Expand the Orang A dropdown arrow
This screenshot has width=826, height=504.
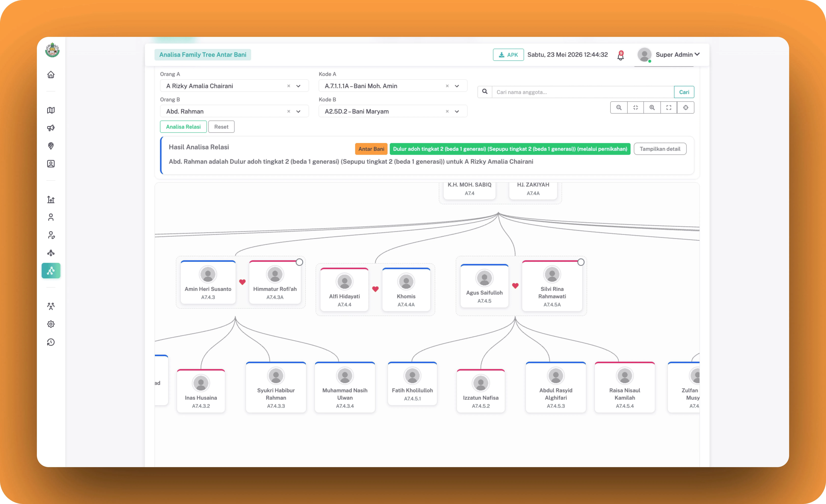tap(298, 86)
